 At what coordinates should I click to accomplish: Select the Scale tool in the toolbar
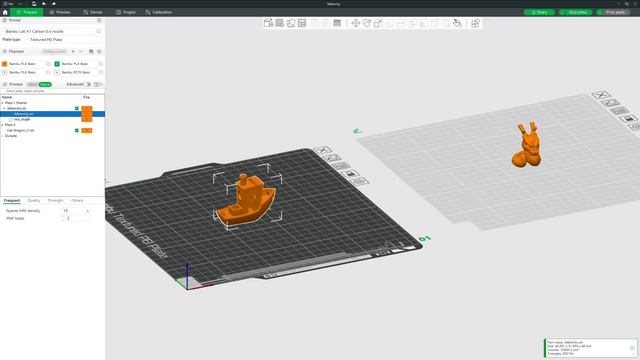click(378, 23)
